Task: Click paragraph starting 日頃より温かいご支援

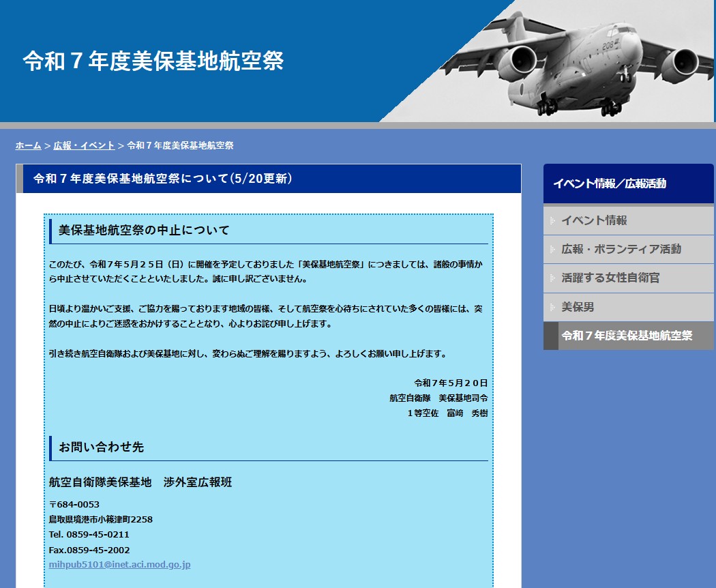Action: (x=266, y=317)
